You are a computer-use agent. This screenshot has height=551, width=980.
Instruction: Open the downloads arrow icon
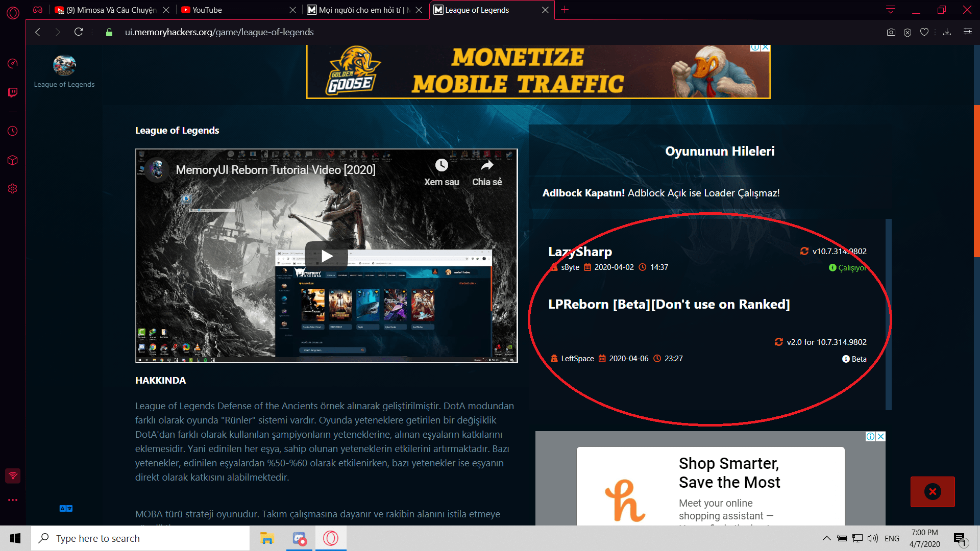click(x=947, y=32)
